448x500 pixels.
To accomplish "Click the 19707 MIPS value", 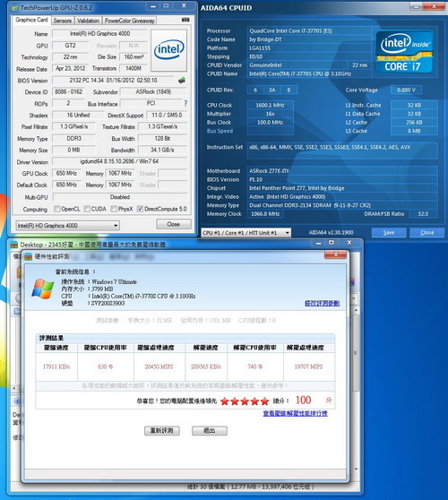I will [x=308, y=366].
